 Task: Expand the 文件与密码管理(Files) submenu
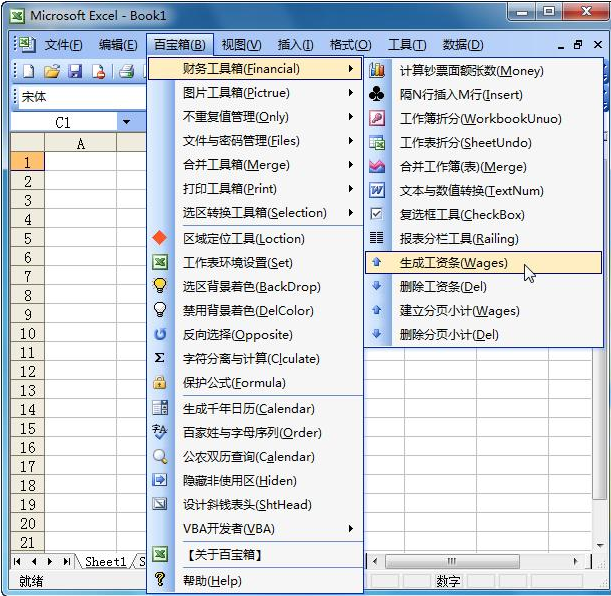tap(255, 141)
